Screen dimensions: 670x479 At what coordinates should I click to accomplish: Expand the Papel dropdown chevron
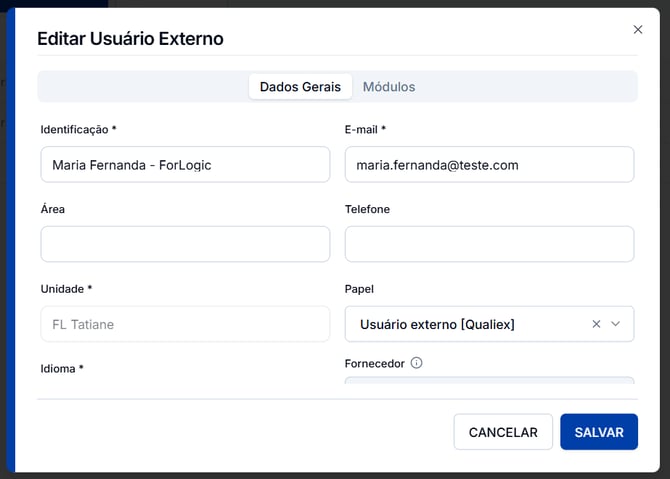click(615, 324)
